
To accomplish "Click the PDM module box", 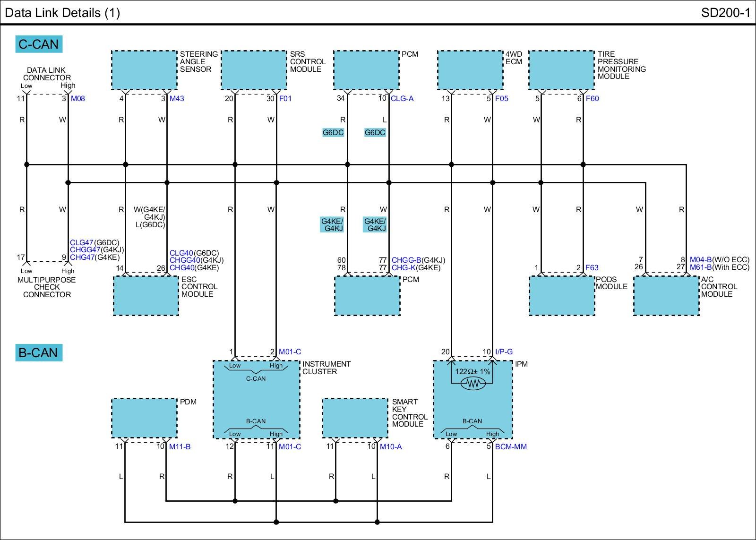I will tap(144, 418).
